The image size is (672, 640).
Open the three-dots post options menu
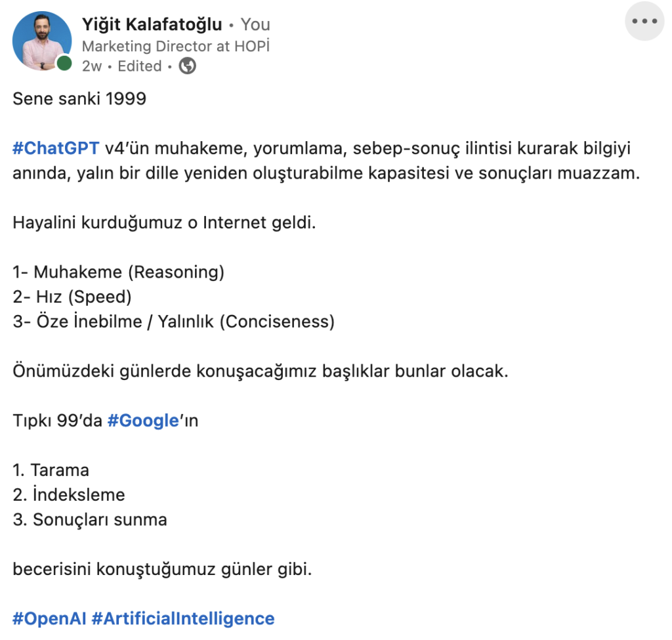pyautogui.click(x=644, y=21)
